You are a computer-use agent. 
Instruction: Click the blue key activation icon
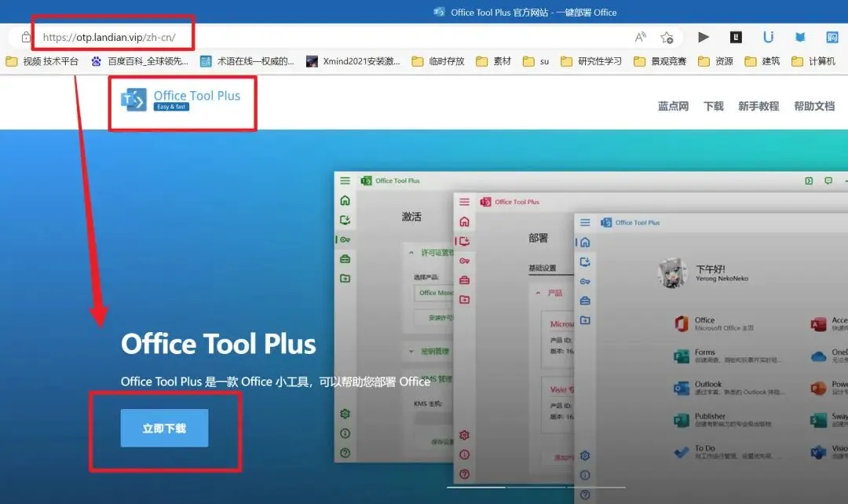pos(585,281)
